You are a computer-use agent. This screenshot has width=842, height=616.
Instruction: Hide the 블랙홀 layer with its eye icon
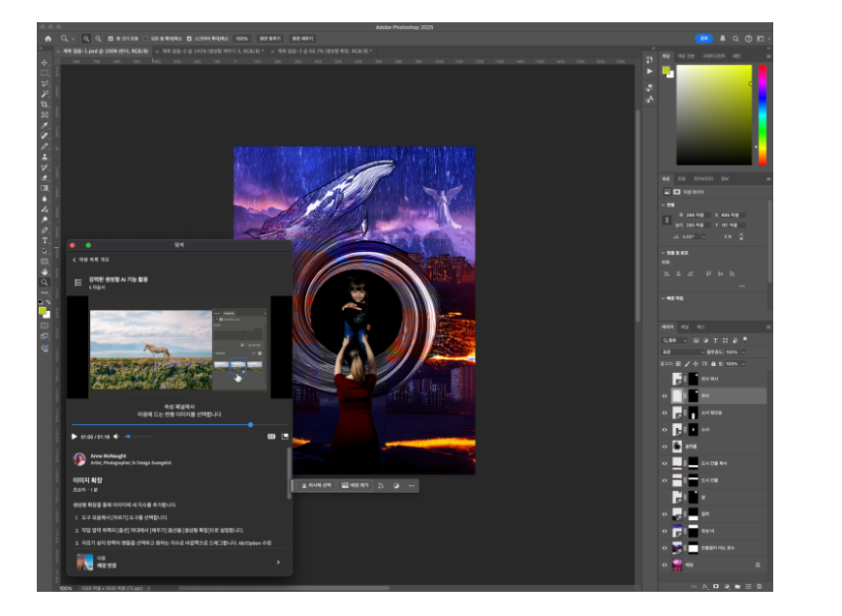click(665, 447)
